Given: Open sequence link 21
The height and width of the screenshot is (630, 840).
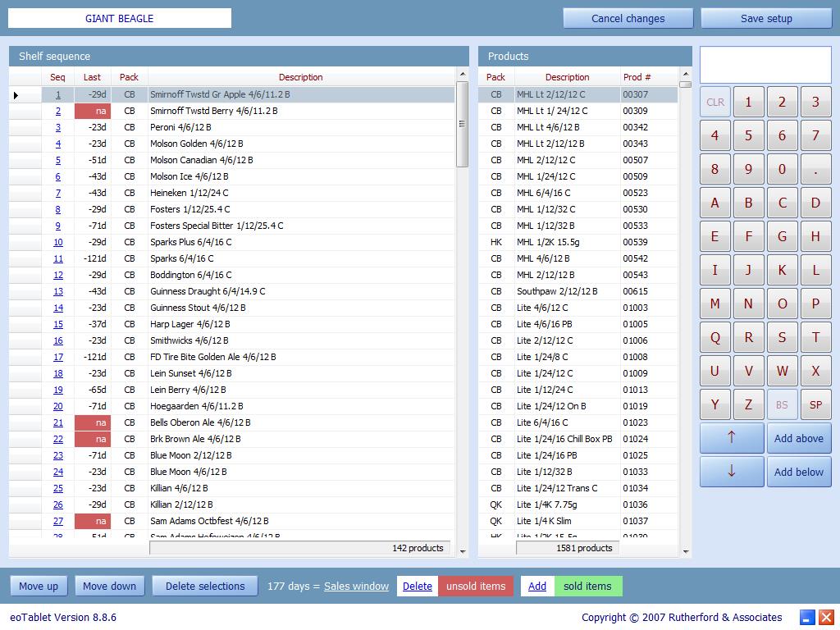Looking at the screenshot, I should [58, 422].
